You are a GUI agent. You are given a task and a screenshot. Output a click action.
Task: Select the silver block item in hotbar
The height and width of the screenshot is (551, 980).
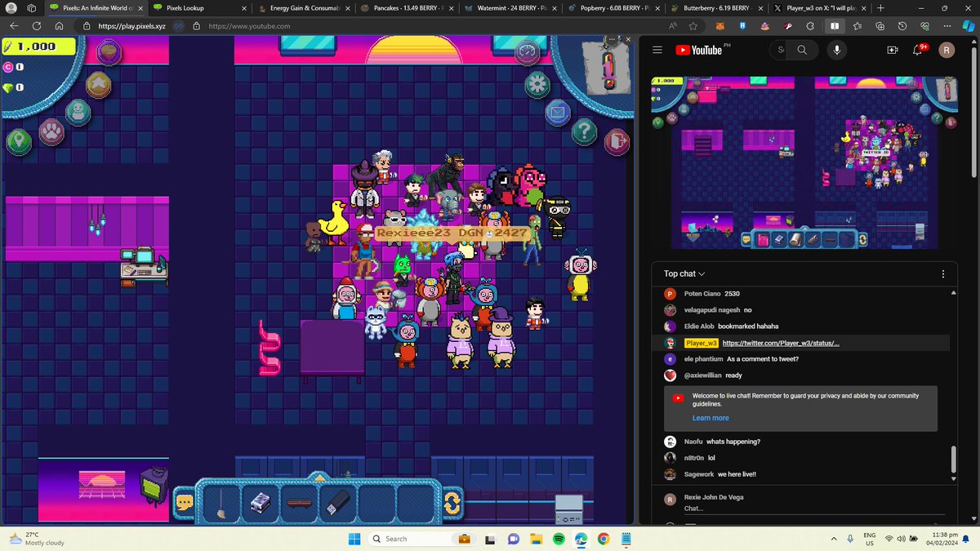[260, 504]
